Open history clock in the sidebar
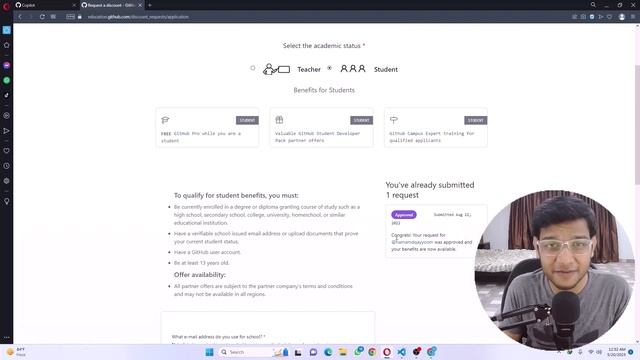 pyautogui.click(x=7, y=166)
